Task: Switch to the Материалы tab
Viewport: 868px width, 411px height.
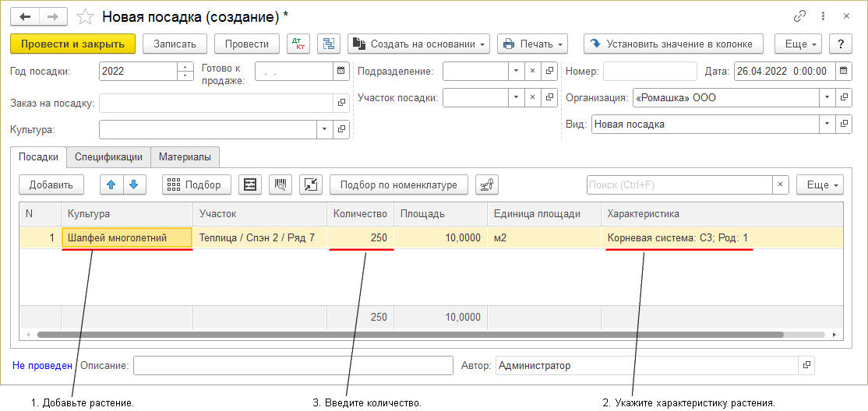Action: click(x=185, y=156)
